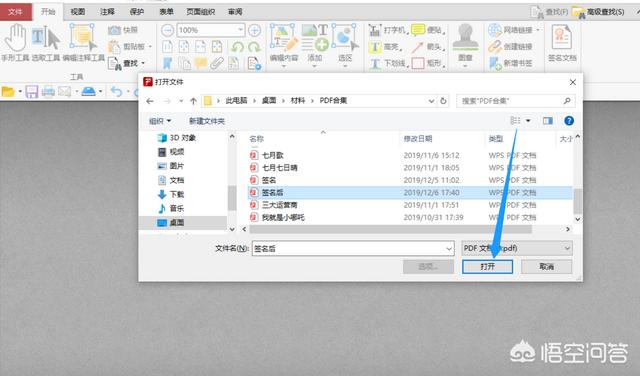Click the Create Link tool (创建链接)

point(511,47)
